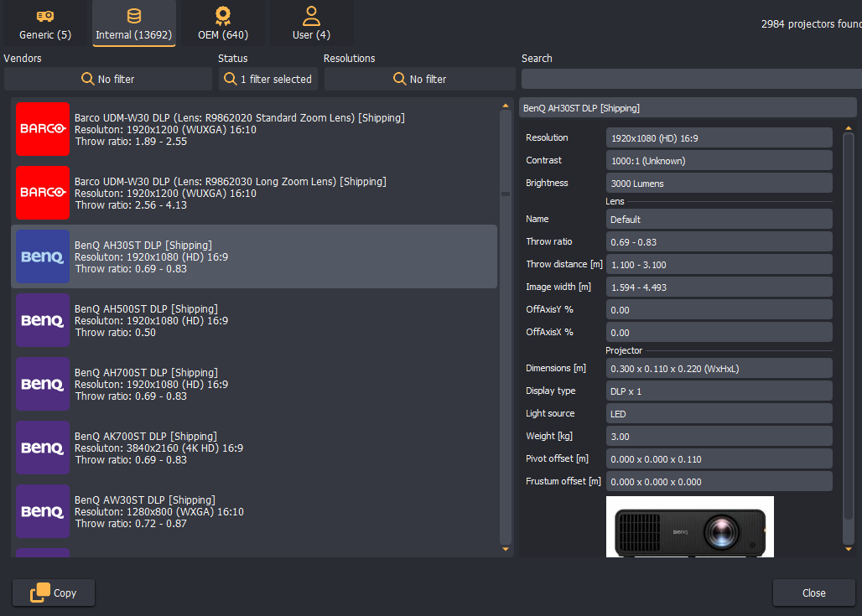
Task: Switch to the Internal (13692) tab
Action: (x=134, y=23)
